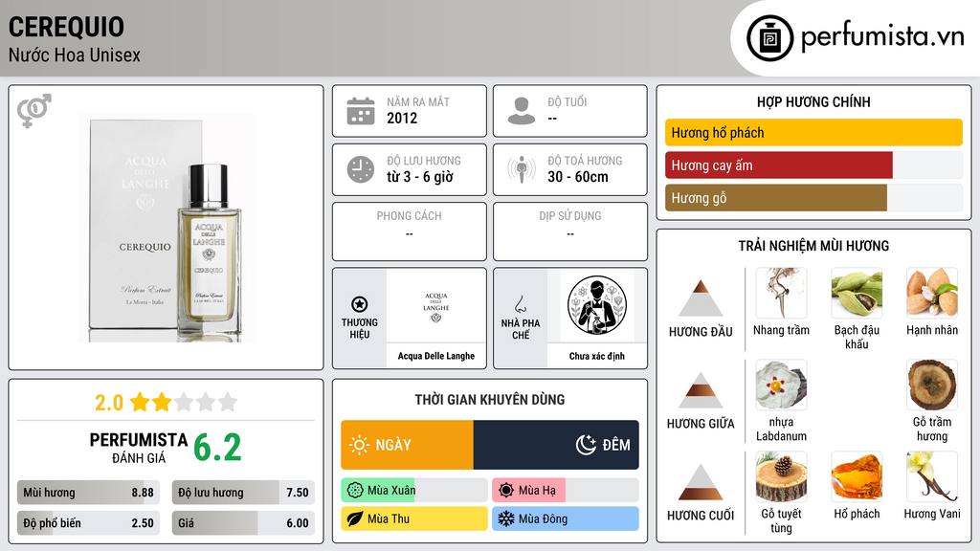Click the perfumista.vn site name text

pyautogui.click(x=882, y=36)
